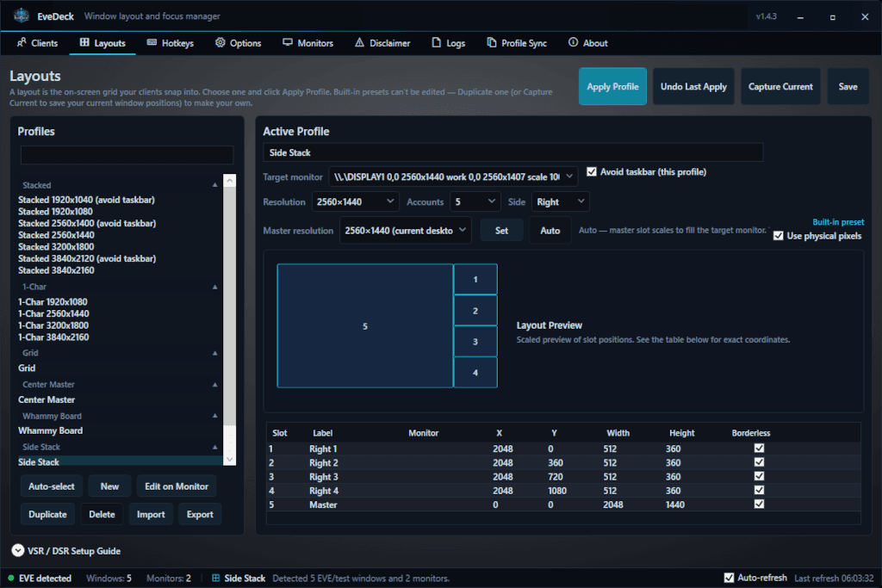Toggle Borderless checkbox for Master row

[759, 504]
